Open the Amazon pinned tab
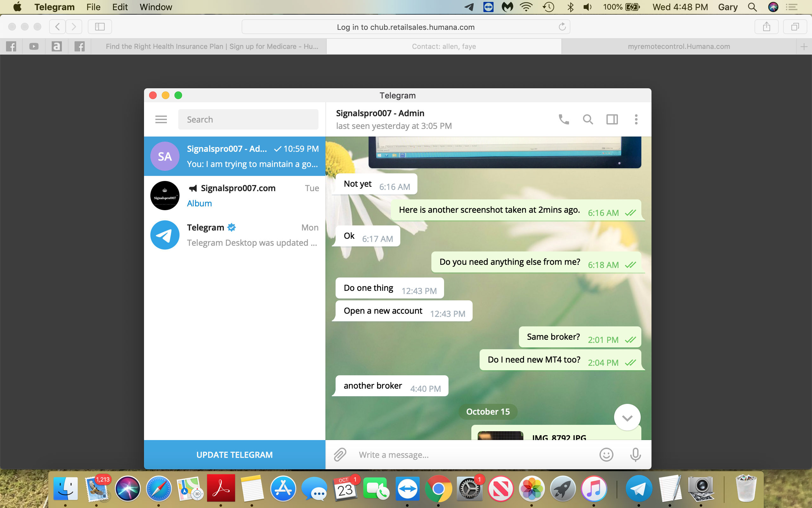The image size is (812, 508). coord(57,46)
